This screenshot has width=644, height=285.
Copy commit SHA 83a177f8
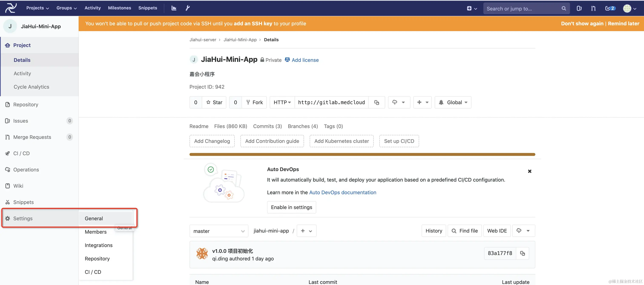[x=522, y=253]
